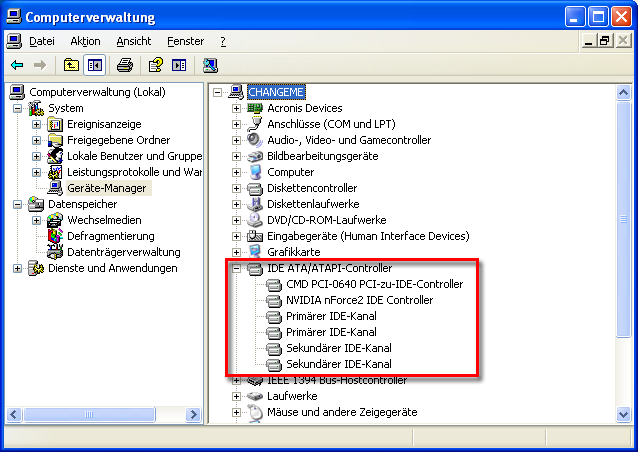
Task: Select Datenträgerverwaltung in the left tree
Action: [123, 252]
